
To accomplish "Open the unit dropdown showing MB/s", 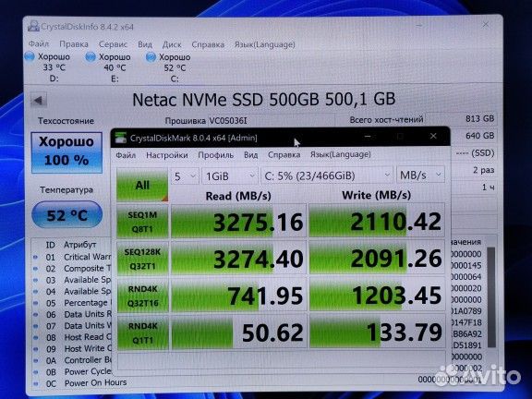I will coord(420,175).
